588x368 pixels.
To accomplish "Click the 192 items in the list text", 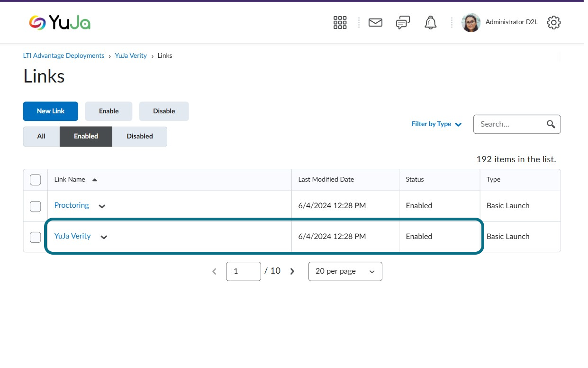I will (x=516, y=159).
